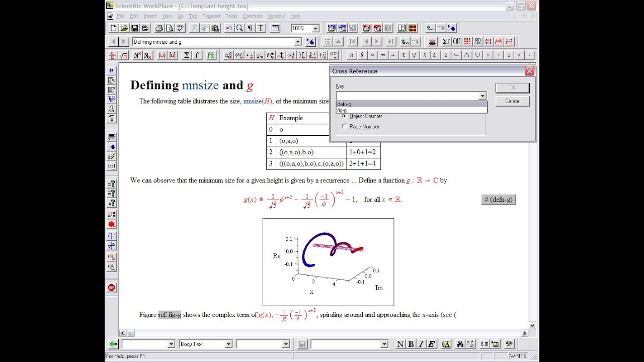Expand the section heading dropdown
The height and width of the screenshot is (362, 644).
coord(297,42)
